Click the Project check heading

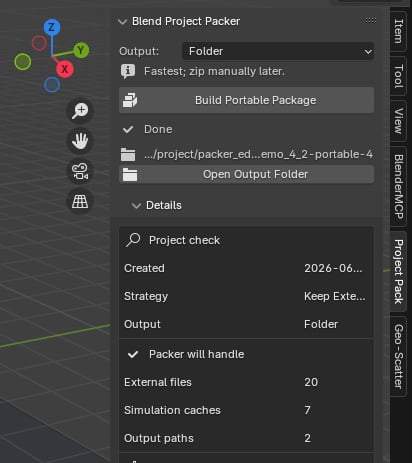[x=184, y=240]
